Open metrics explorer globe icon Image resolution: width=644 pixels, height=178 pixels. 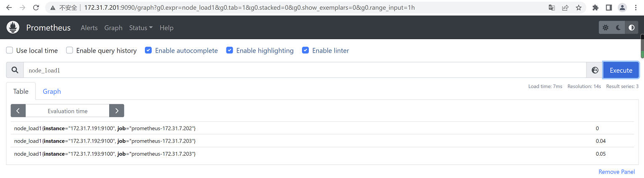pos(595,70)
